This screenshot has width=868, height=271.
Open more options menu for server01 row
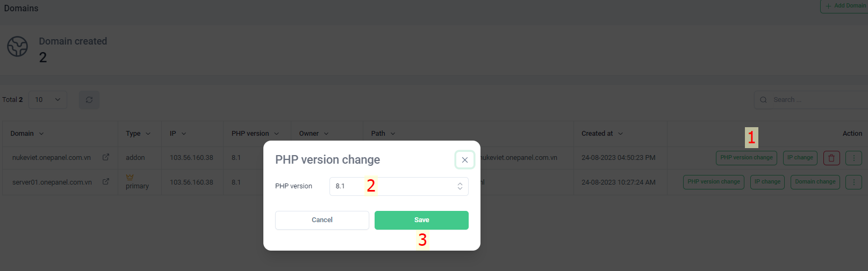tap(853, 182)
